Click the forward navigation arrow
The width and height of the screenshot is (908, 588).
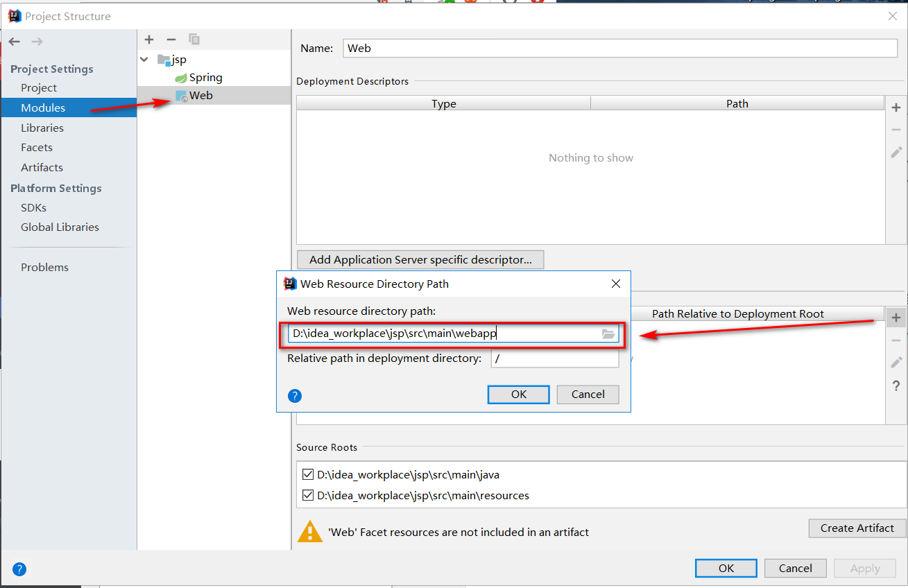coord(37,42)
